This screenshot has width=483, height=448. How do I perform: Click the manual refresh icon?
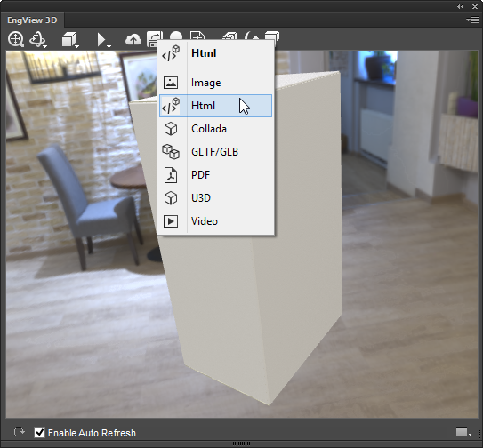(x=20, y=432)
